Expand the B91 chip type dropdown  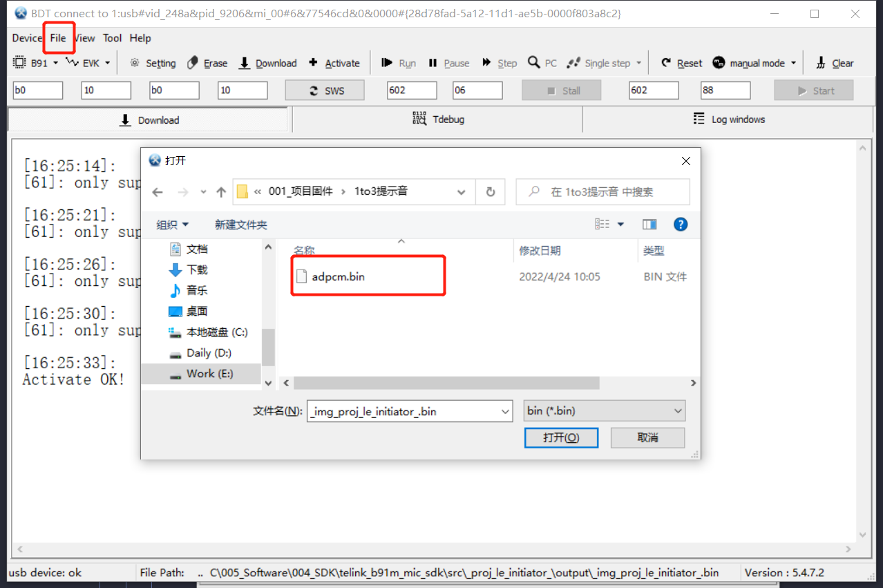click(55, 63)
